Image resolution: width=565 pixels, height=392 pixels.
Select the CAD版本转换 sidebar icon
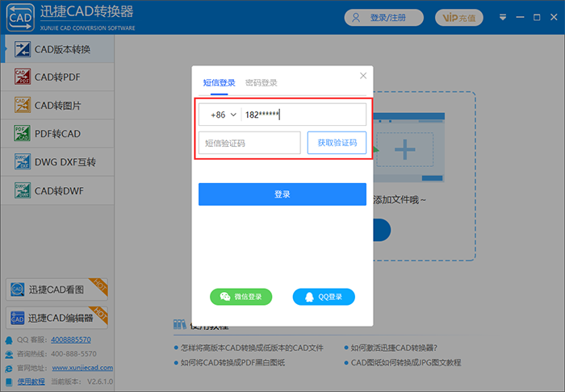click(x=22, y=49)
